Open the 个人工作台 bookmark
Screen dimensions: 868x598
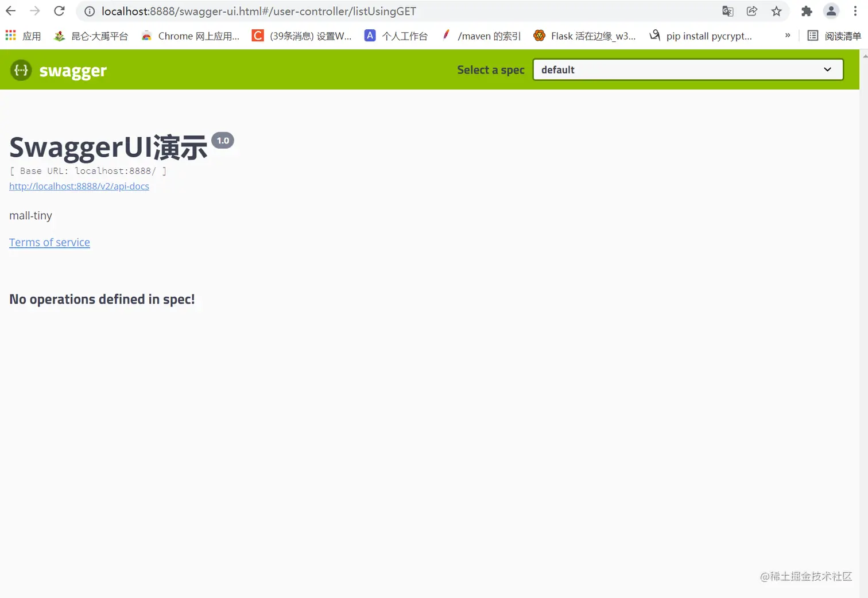click(396, 36)
